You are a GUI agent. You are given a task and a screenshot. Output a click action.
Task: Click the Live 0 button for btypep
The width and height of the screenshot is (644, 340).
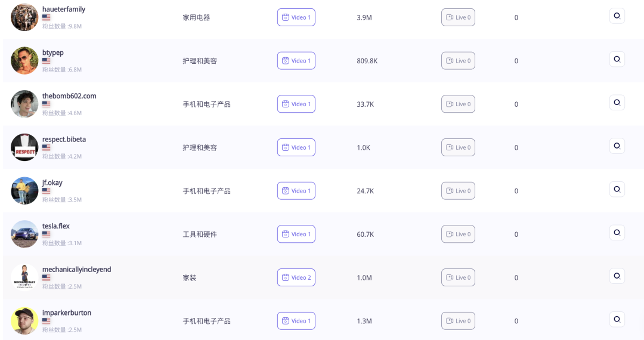pos(458,61)
